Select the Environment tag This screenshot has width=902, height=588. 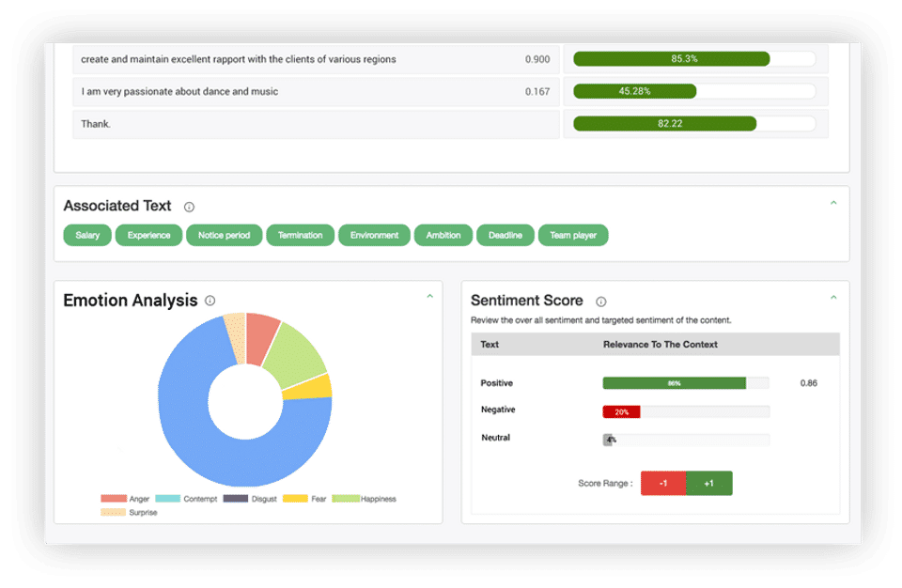375,236
